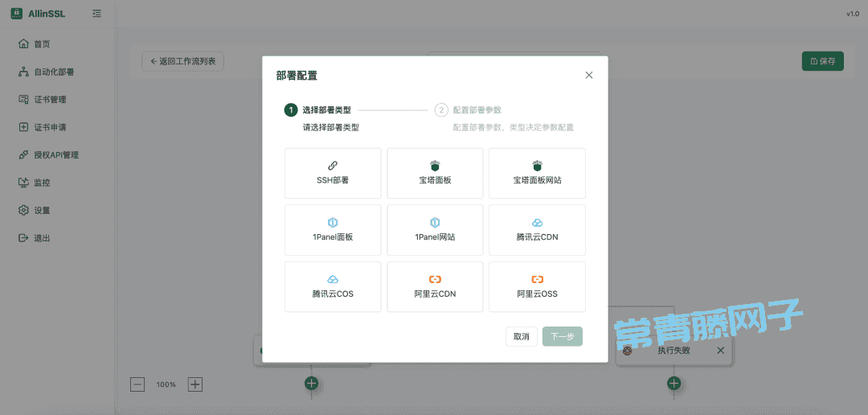The height and width of the screenshot is (415, 868).
Task: Click the workflow icon beside 自动化部署
Action: point(23,72)
